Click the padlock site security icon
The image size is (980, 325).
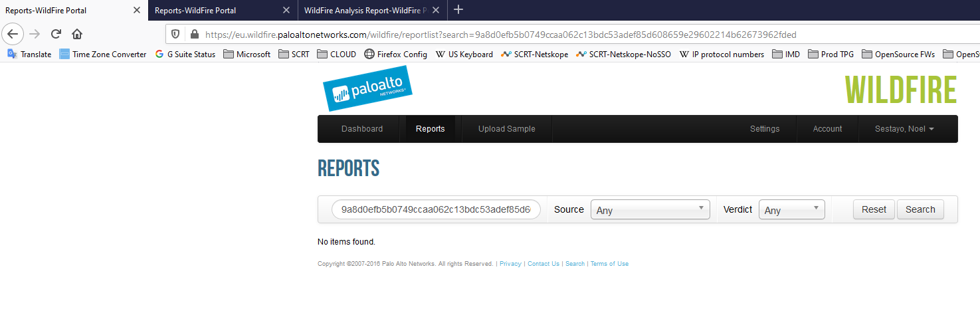click(x=194, y=34)
